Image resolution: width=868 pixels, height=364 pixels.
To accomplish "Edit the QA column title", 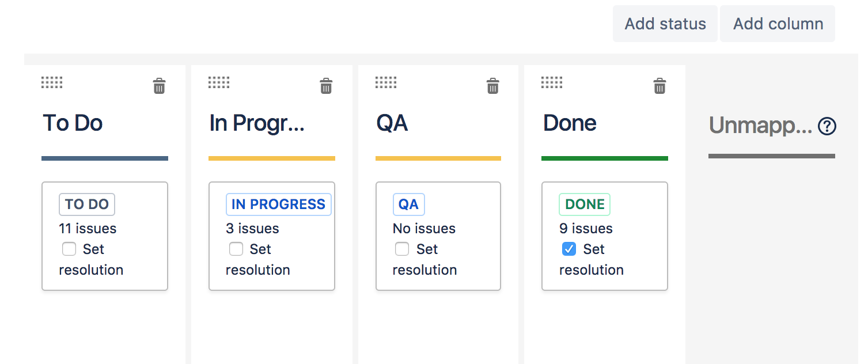I will point(392,123).
